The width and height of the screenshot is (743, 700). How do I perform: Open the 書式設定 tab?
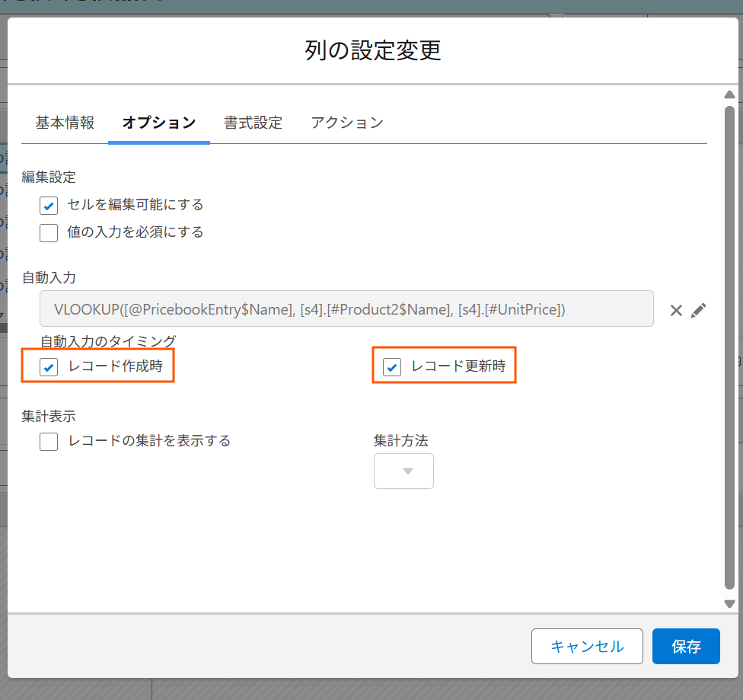(x=253, y=123)
